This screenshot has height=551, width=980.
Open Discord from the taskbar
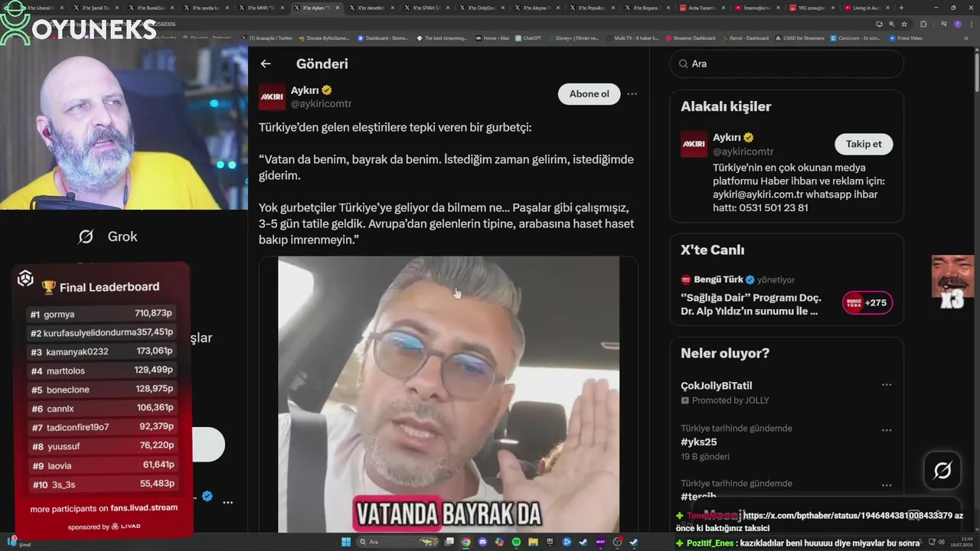coord(482,542)
